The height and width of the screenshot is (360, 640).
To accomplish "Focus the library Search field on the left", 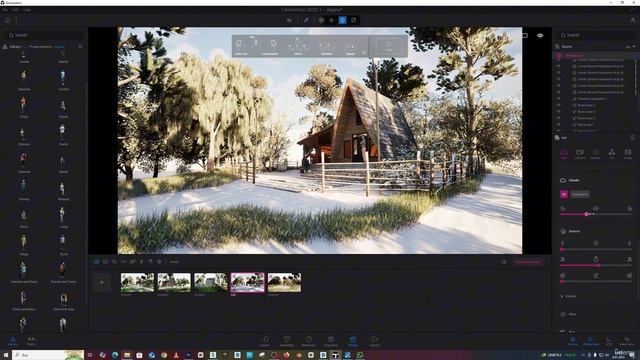I will 44,35.
